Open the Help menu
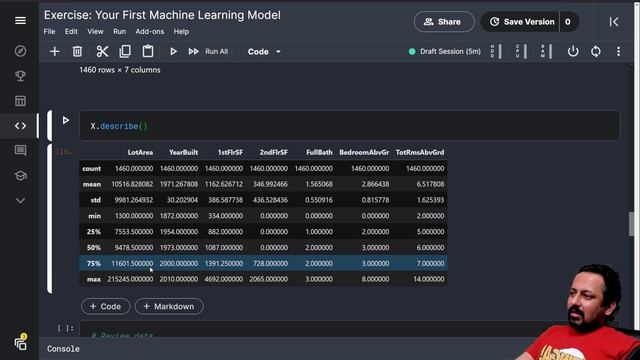Viewport: 640px width, 360px height. click(x=181, y=31)
